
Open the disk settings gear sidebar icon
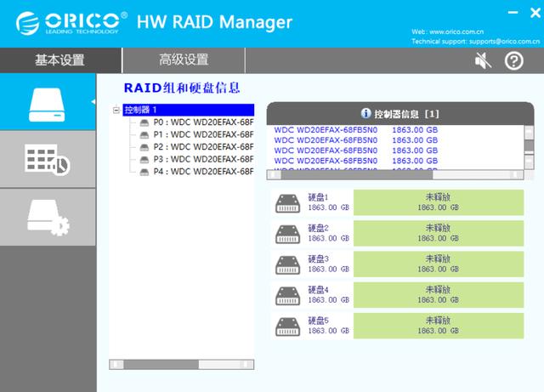point(48,218)
